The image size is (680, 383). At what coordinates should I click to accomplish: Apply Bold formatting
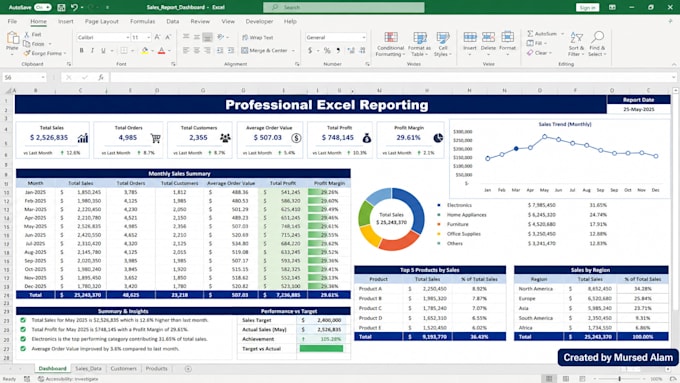(x=82, y=51)
